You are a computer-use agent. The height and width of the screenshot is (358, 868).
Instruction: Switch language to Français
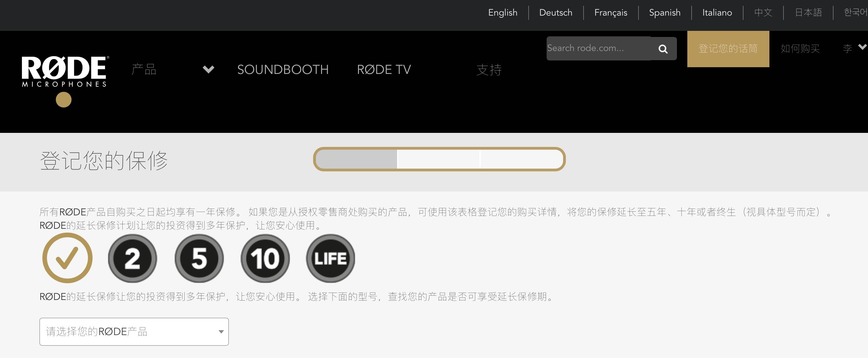coord(611,13)
